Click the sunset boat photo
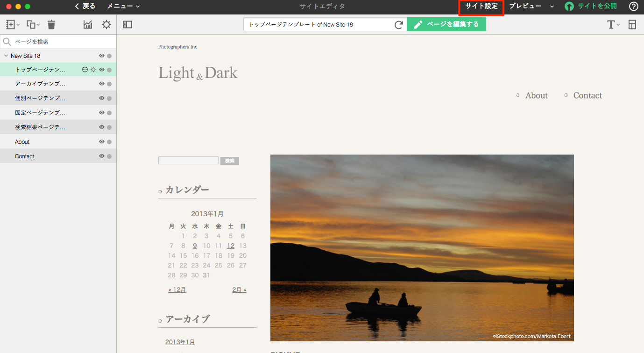The height and width of the screenshot is (353, 644). [x=422, y=248]
